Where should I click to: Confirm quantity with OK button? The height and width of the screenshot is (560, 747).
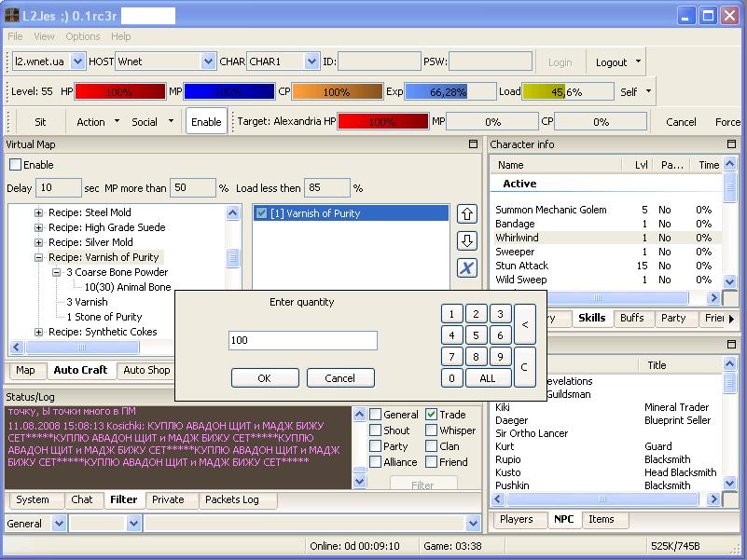point(265,378)
